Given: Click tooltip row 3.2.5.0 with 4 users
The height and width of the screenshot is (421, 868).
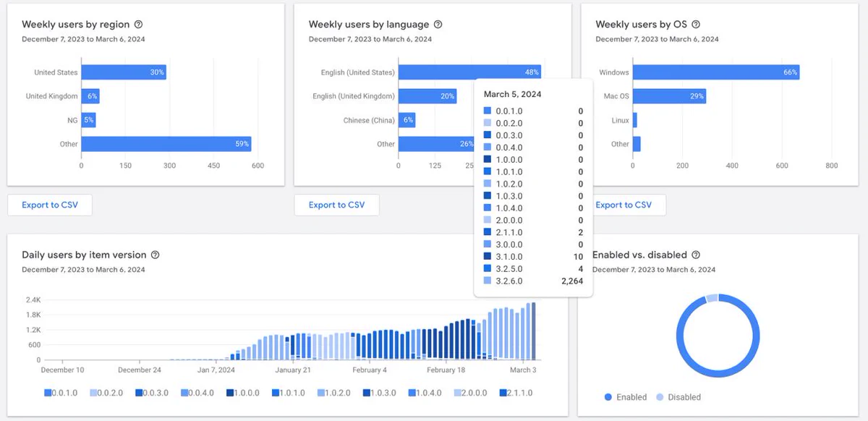Looking at the screenshot, I should click(533, 269).
